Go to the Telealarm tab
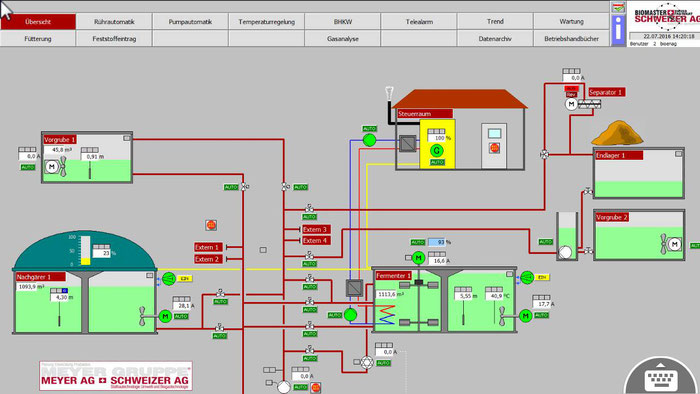 pyautogui.click(x=419, y=21)
